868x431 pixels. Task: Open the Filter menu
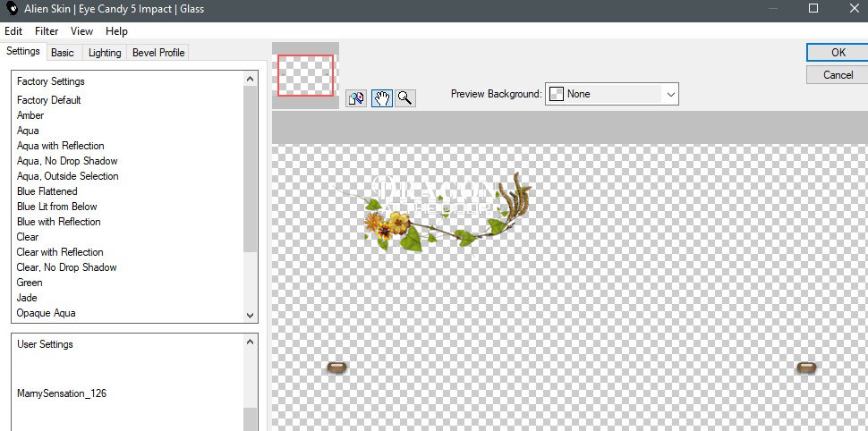pyautogui.click(x=47, y=31)
